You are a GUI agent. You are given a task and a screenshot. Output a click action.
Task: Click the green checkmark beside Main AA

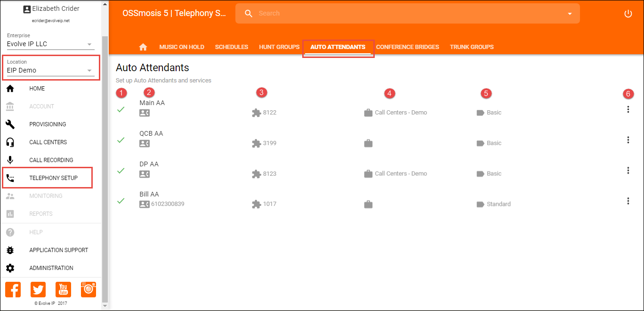121,109
